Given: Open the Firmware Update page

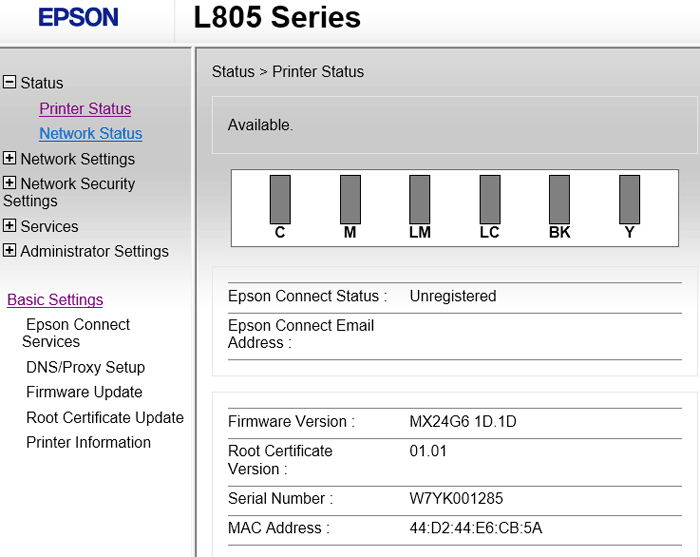Looking at the screenshot, I should 84,393.
